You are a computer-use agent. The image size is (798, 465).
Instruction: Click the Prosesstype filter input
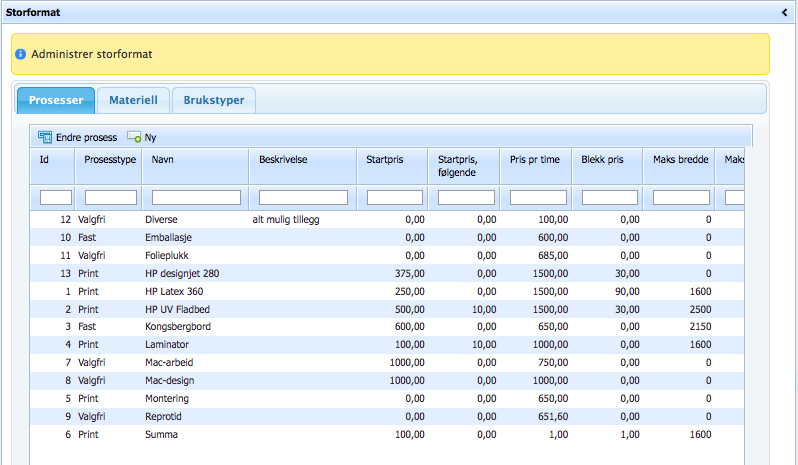(x=110, y=197)
